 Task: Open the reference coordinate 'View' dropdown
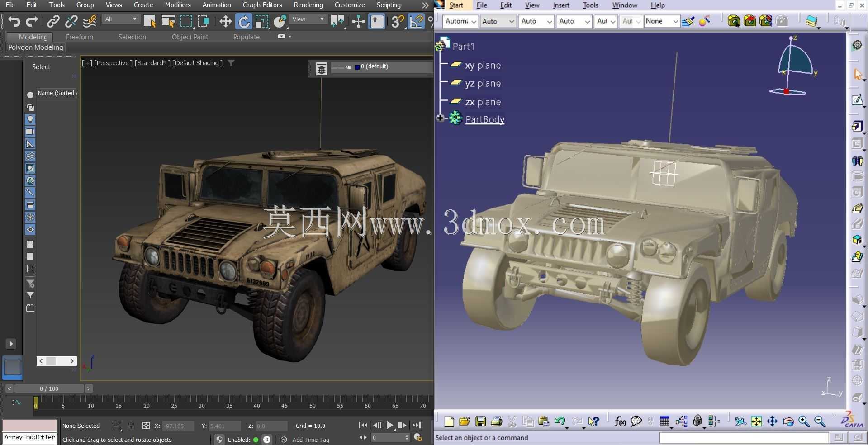coord(308,19)
